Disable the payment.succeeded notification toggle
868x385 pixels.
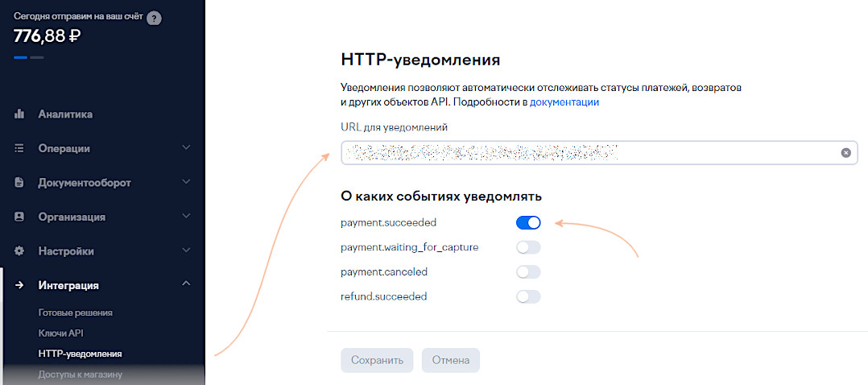(x=528, y=223)
